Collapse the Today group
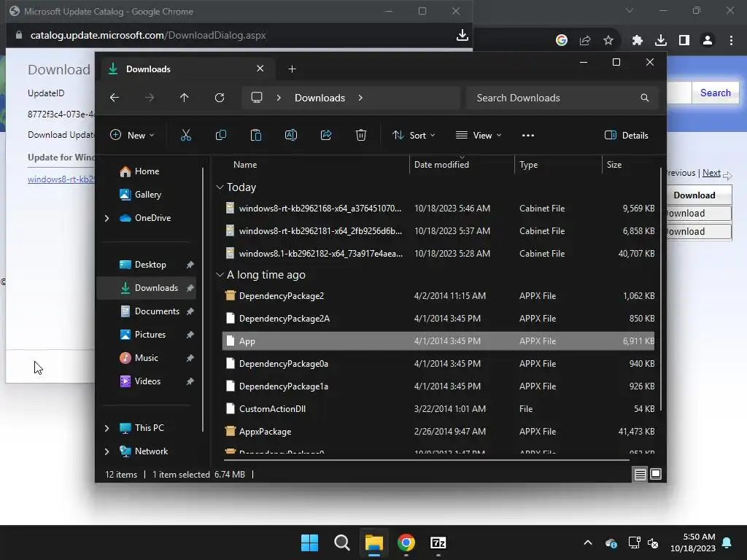This screenshot has height=560, width=747. click(220, 187)
